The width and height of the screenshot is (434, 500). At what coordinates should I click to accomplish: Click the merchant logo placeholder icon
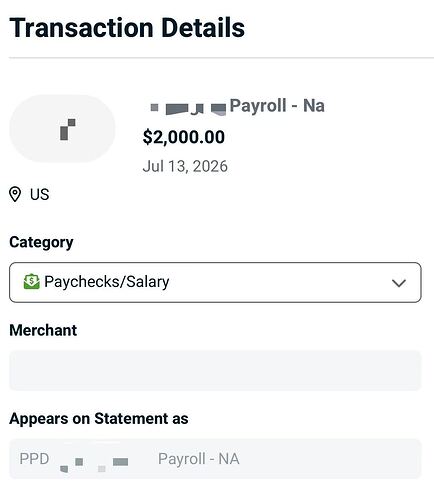point(62,129)
